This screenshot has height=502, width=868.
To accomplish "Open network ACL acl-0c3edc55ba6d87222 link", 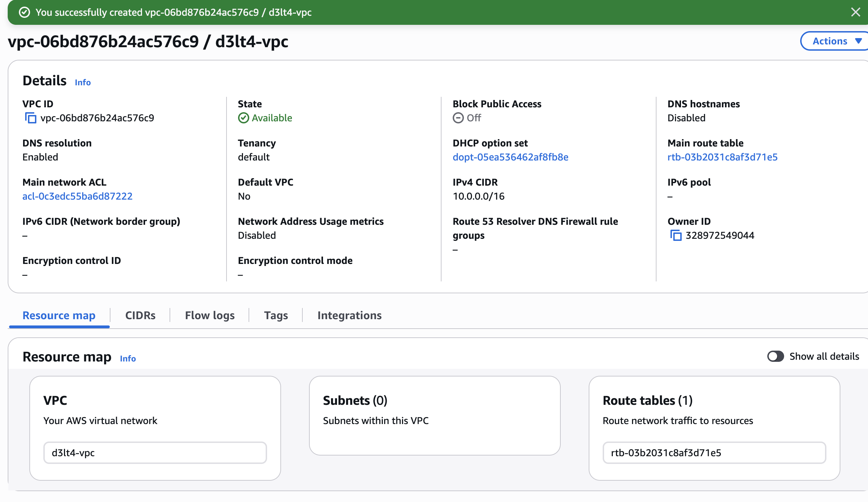I will (77, 196).
